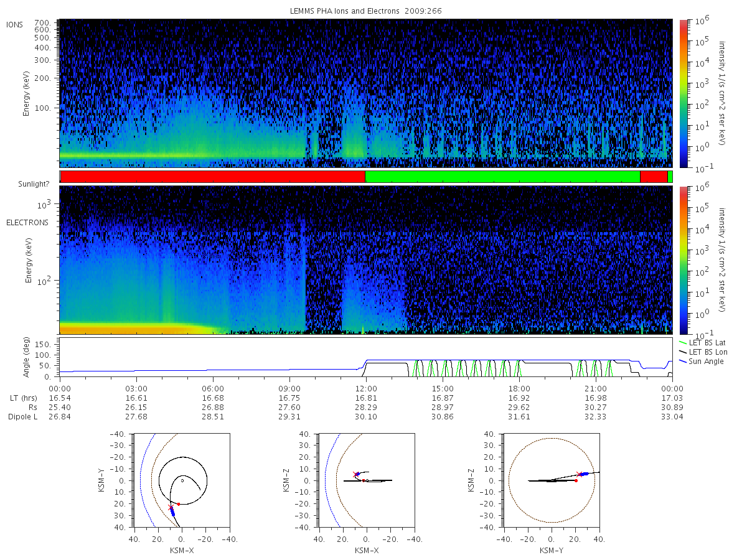Click the red dot in the KSM-Y/KSM-Z orbit plot
Image resolution: width=747 pixels, height=560 pixels.
pos(576,480)
